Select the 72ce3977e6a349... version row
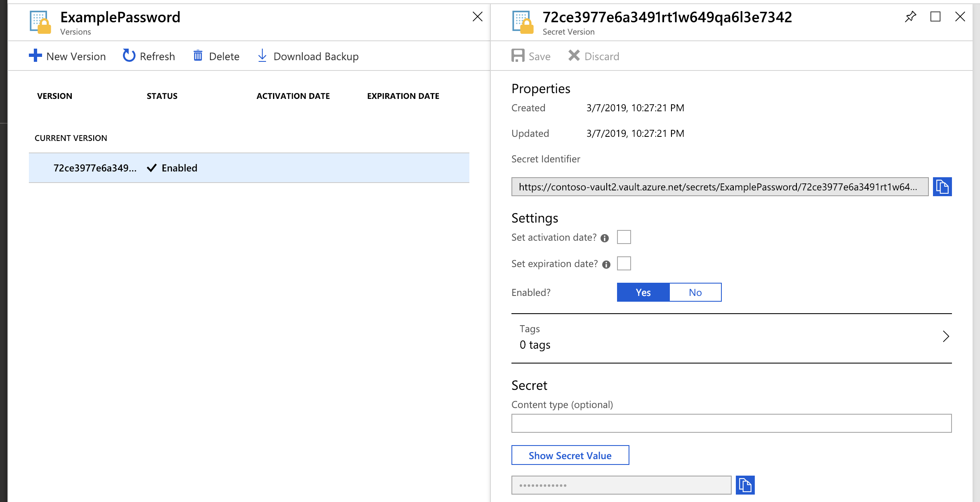The image size is (980, 502). [x=249, y=168]
